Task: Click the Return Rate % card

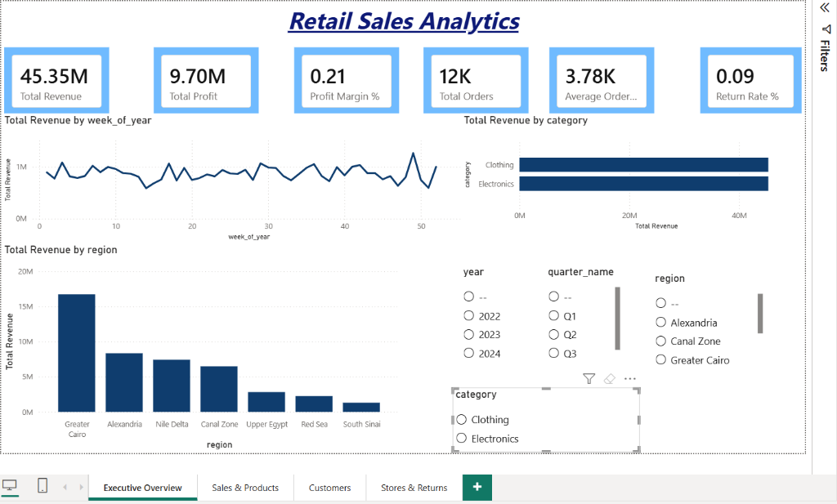Action: pyautogui.click(x=750, y=81)
